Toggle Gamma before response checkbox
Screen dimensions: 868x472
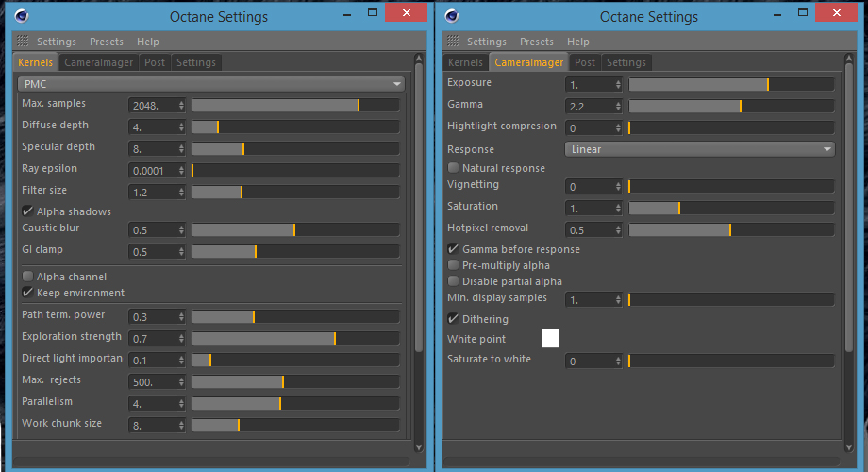(x=453, y=248)
